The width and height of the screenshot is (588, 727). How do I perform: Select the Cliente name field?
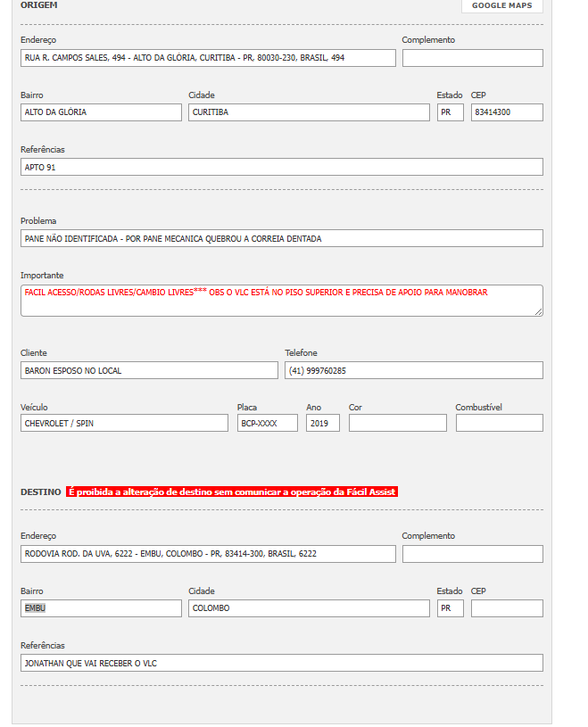click(149, 370)
